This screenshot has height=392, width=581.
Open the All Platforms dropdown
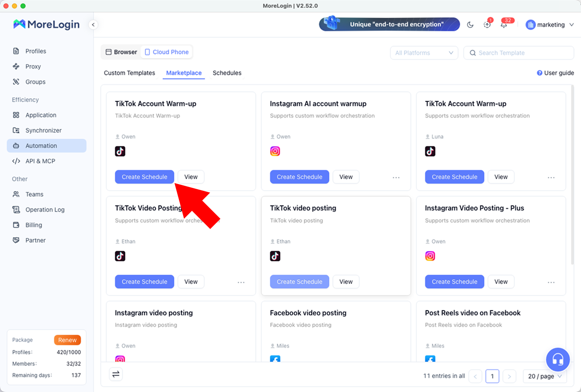[x=424, y=53]
